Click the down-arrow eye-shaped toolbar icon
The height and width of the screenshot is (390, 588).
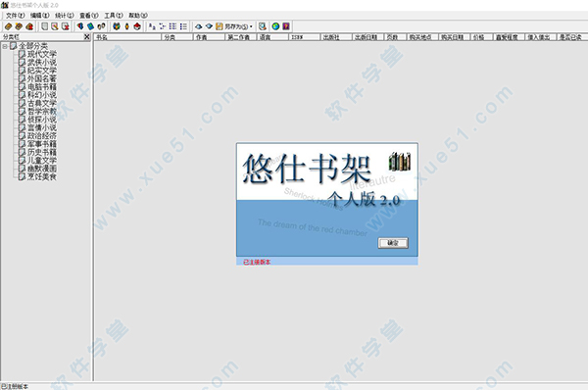coord(209,26)
